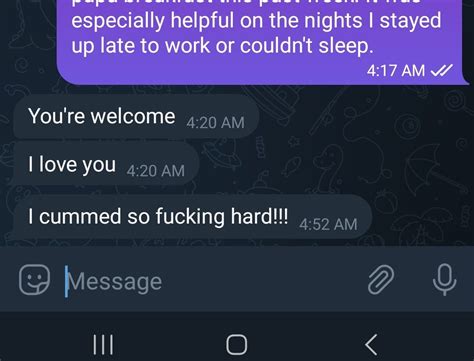
Task: Select the "I love you" message bubble
Action: pos(106,164)
